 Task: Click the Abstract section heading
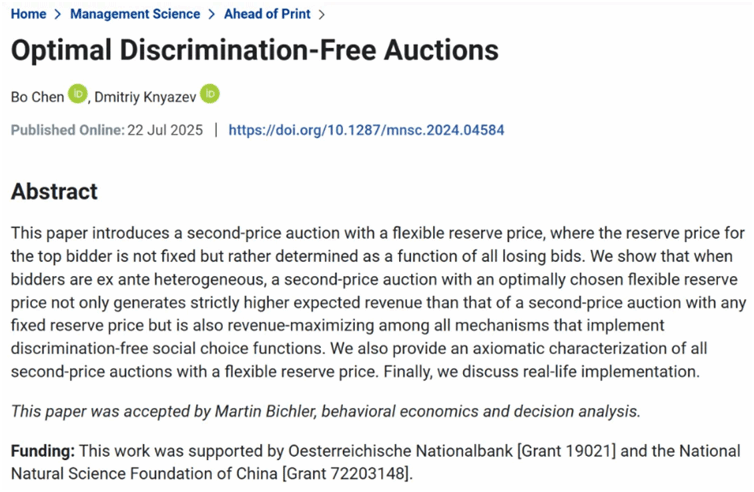pyautogui.click(x=54, y=191)
